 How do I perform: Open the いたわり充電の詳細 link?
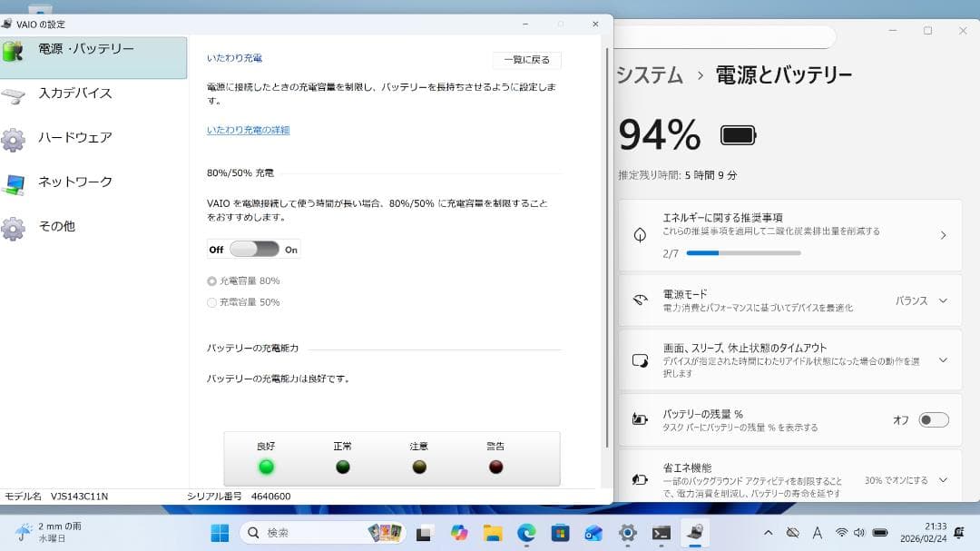coord(247,131)
